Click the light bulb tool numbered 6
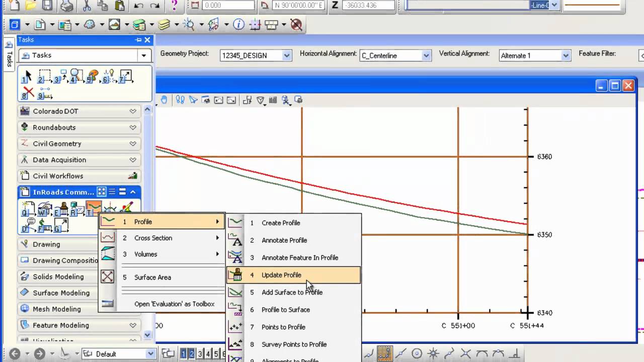Image resolution: width=644 pixels, height=362 pixels. point(108,76)
